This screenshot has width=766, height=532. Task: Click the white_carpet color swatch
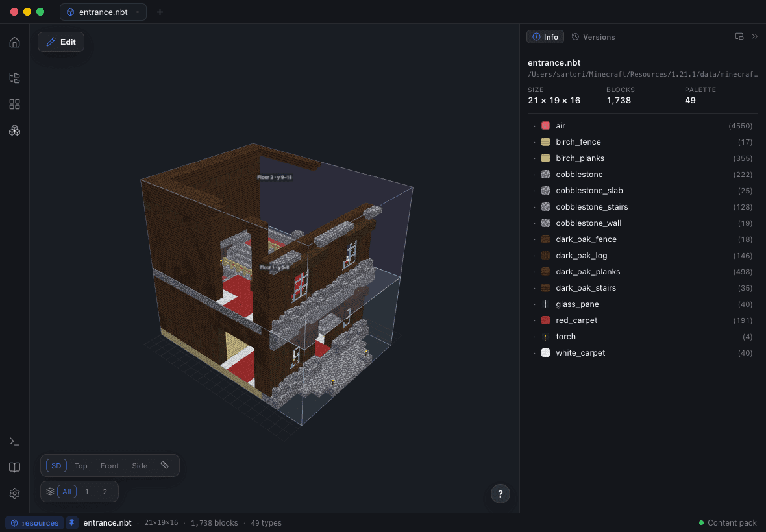(546, 352)
